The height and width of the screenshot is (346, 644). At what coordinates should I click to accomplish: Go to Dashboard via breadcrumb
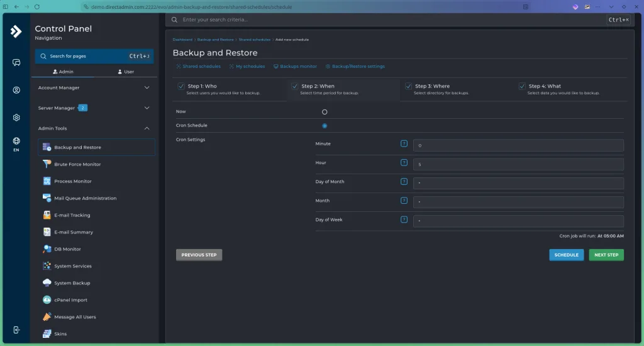click(182, 40)
